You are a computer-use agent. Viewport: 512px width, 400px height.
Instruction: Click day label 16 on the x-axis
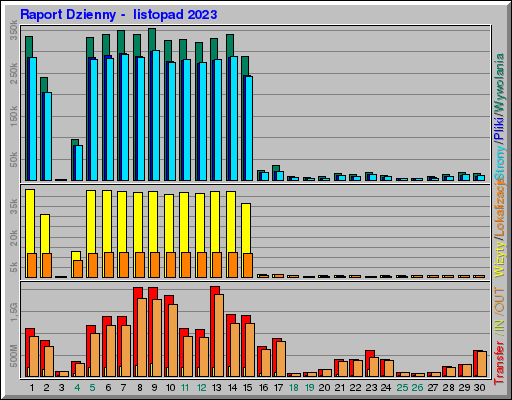[x=263, y=388]
